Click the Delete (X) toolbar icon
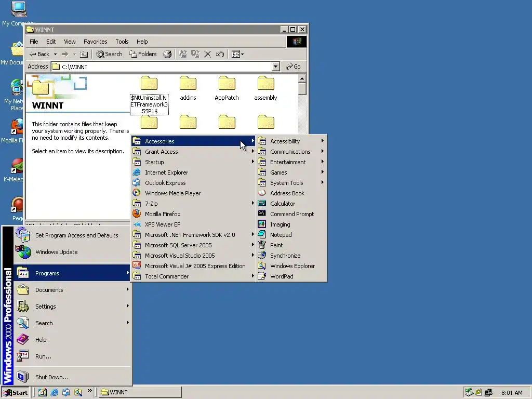This screenshot has width=532, height=399. pyautogui.click(x=208, y=54)
